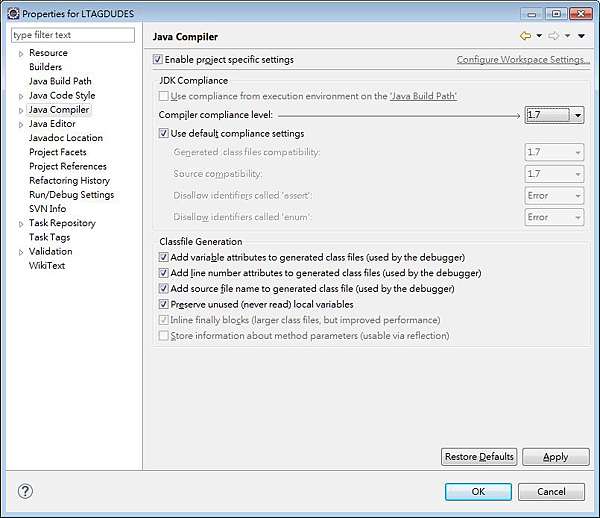Click the back navigation arrow icon

tap(525, 36)
